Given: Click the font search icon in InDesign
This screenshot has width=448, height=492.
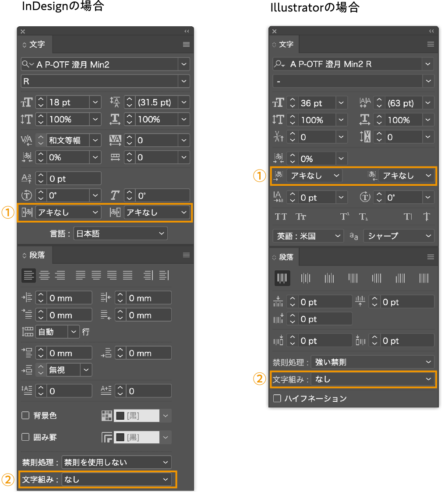Looking at the screenshot, I should [x=28, y=64].
